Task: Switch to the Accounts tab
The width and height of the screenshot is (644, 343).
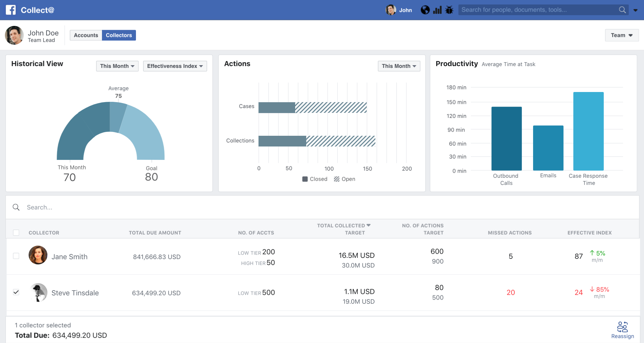Action: [x=86, y=35]
